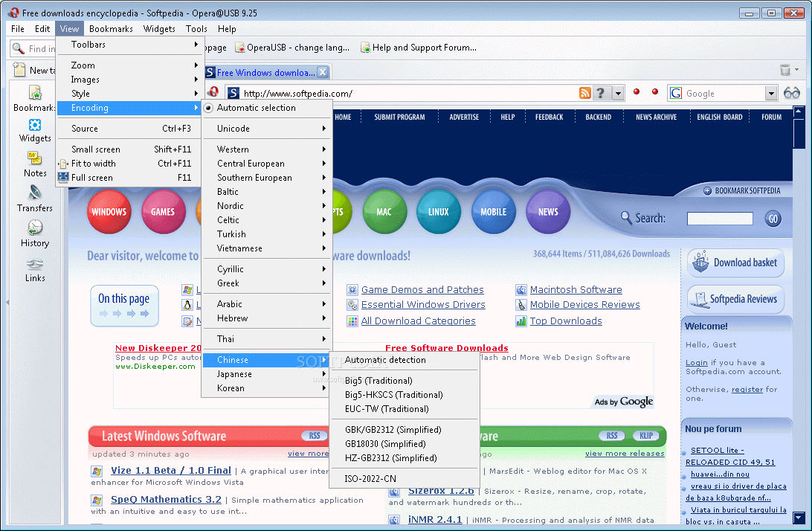Click RSS badge in Latest Windows Software header
This screenshot has height=531, width=812.
[x=315, y=436]
